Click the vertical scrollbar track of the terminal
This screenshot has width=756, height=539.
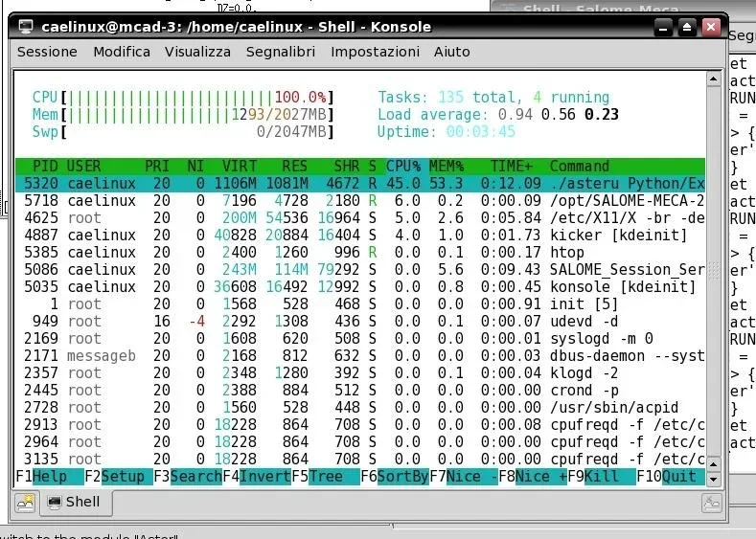coord(714,270)
